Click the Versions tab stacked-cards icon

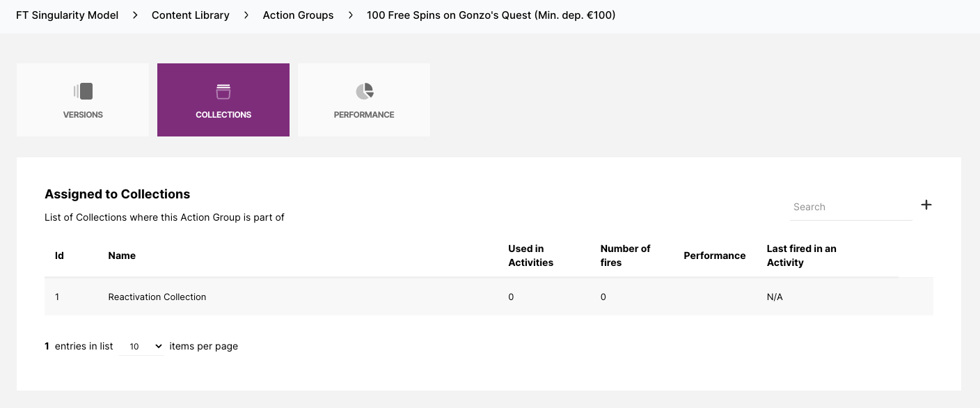coord(83,91)
